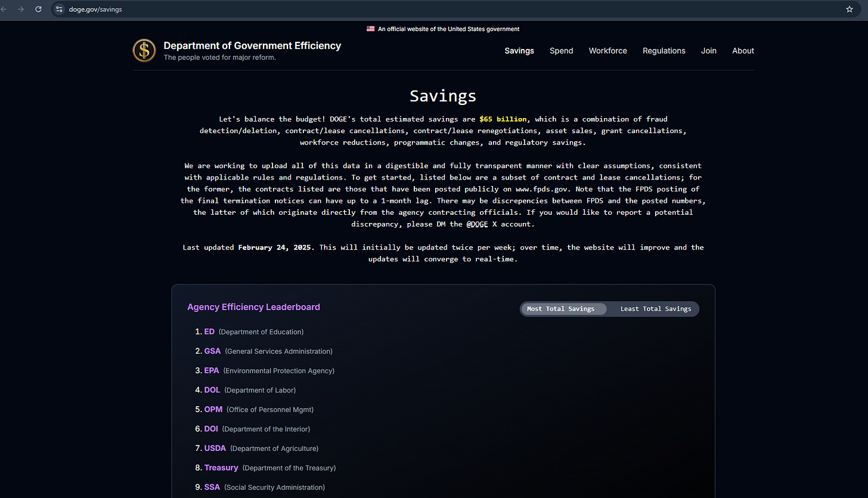Click '(Department of Labor)' label

click(260, 390)
